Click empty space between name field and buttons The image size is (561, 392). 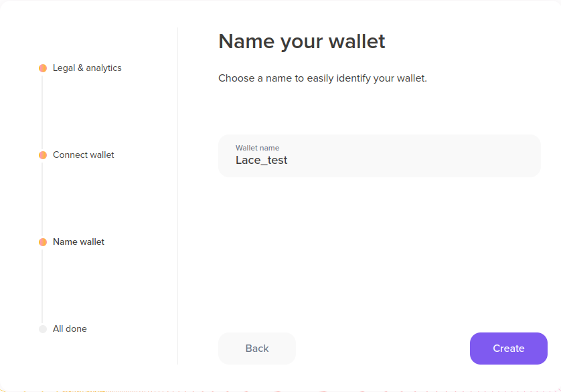pyautogui.click(x=379, y=254)
